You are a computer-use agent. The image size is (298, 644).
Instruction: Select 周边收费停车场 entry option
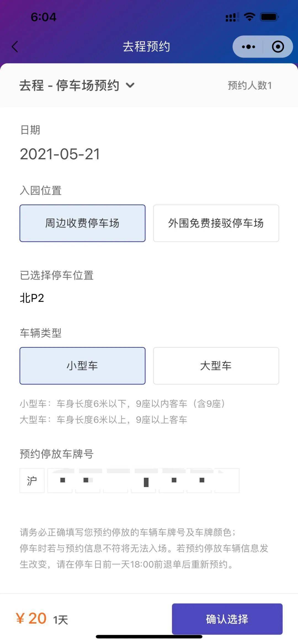pos(82,223)
